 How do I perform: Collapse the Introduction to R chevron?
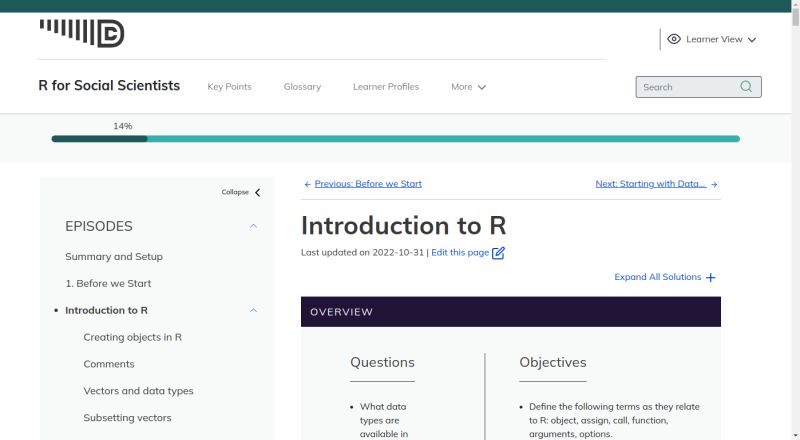pyautogui.click(x=254, y=310)
